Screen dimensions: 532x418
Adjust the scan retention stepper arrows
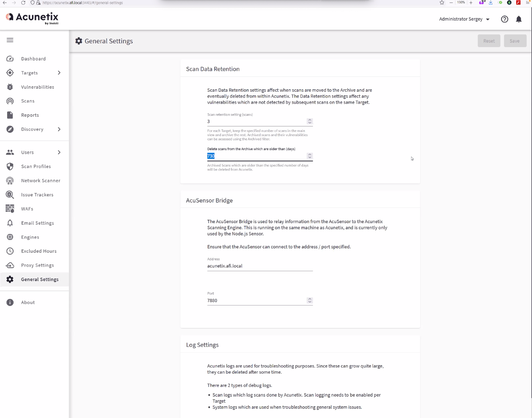pos(310,121)
